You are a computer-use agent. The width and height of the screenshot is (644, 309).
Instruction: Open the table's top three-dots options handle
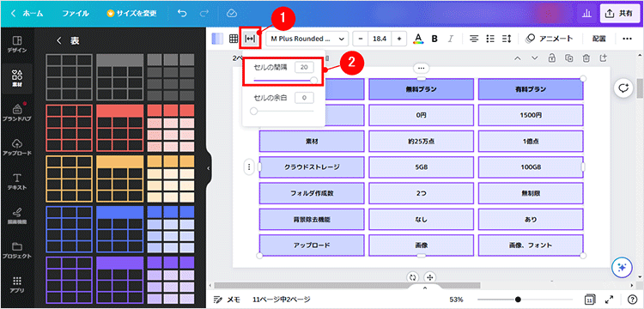pyautogui.click(x=422, y=68)
